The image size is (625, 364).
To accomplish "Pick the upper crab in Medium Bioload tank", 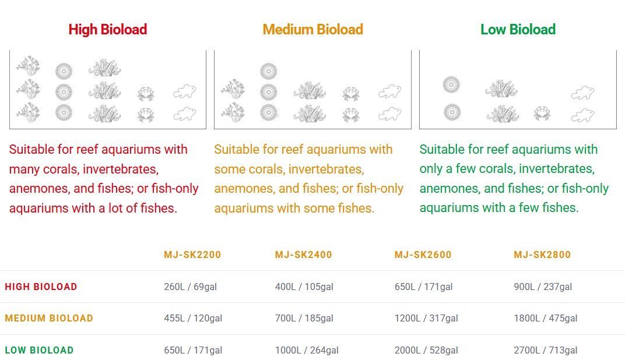I will [x=351, y=93].
